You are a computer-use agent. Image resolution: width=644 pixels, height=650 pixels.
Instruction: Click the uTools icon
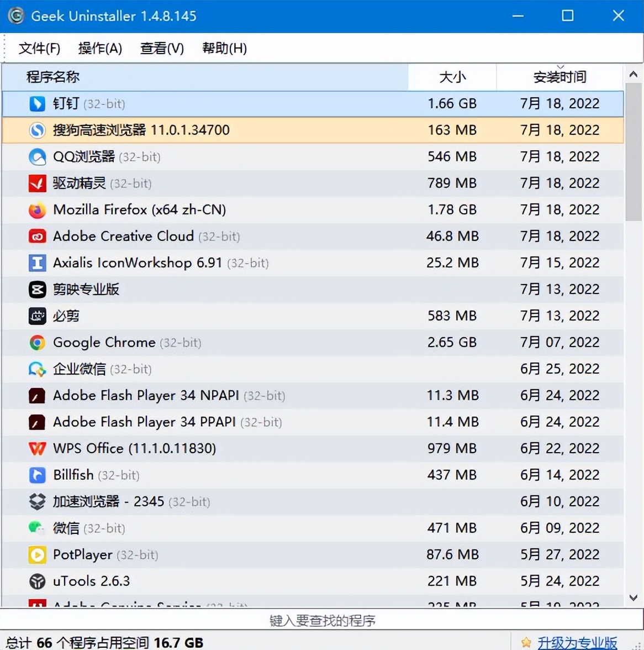coord(37,581)
